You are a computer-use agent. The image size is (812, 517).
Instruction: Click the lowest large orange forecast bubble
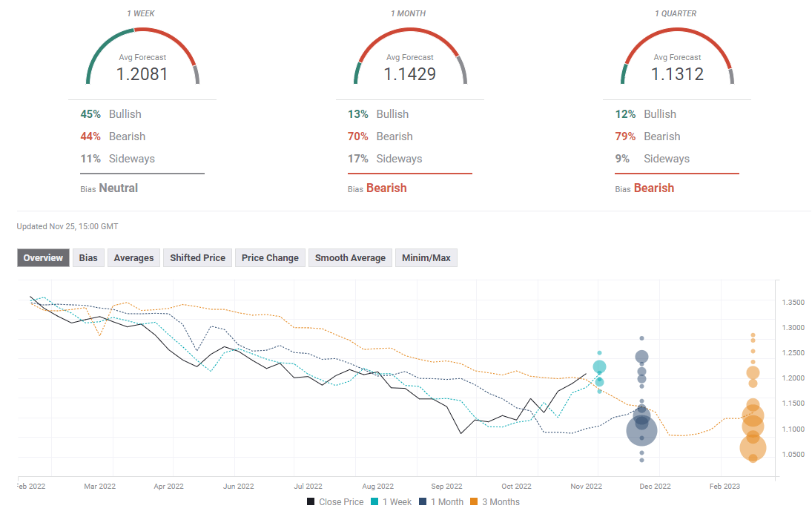pos(753,447)
